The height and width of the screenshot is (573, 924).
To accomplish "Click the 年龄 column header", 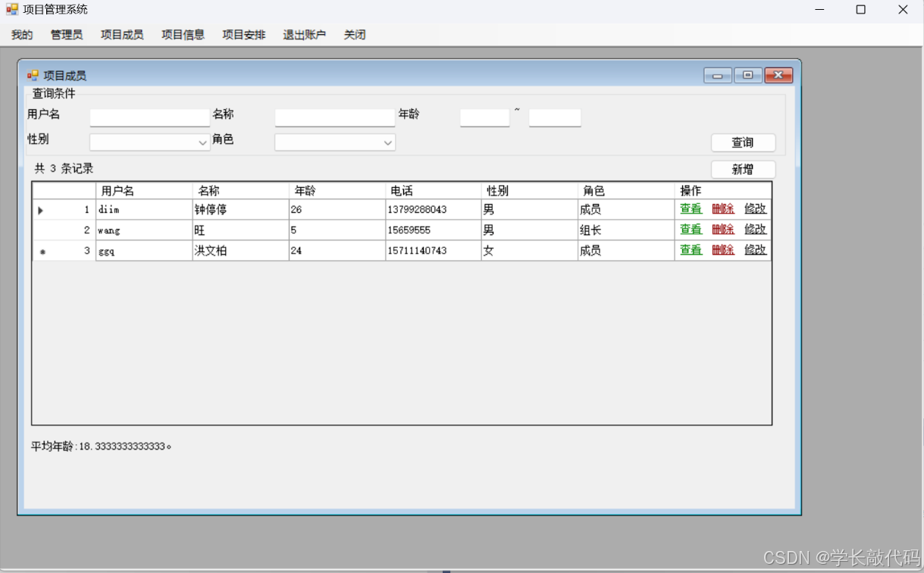I will click(x=337, y=191).
